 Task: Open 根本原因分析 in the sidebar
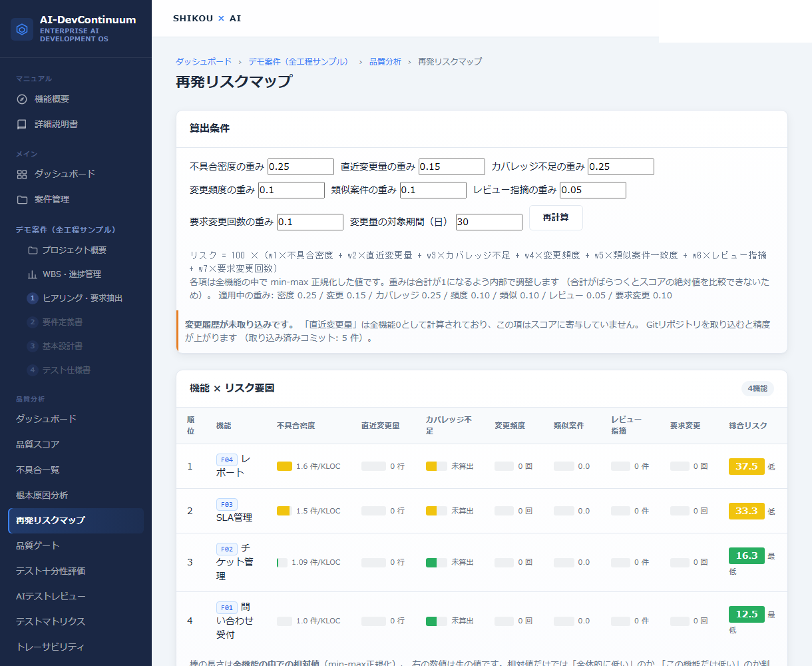click(76, 496)
